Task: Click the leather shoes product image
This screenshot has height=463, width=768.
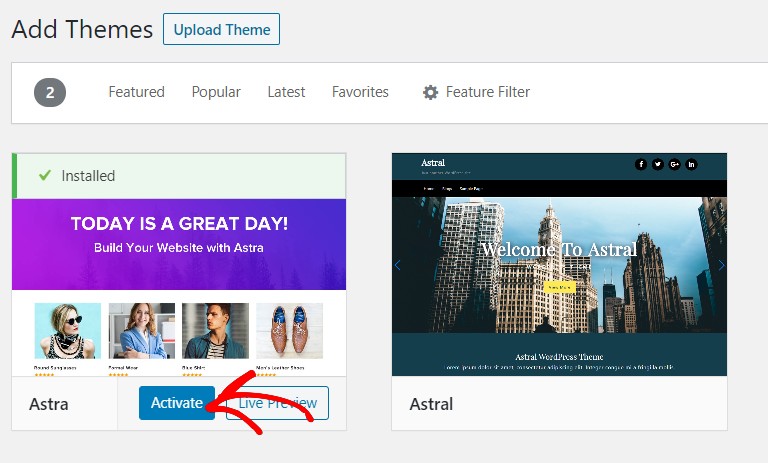Action: click(289, 331)
